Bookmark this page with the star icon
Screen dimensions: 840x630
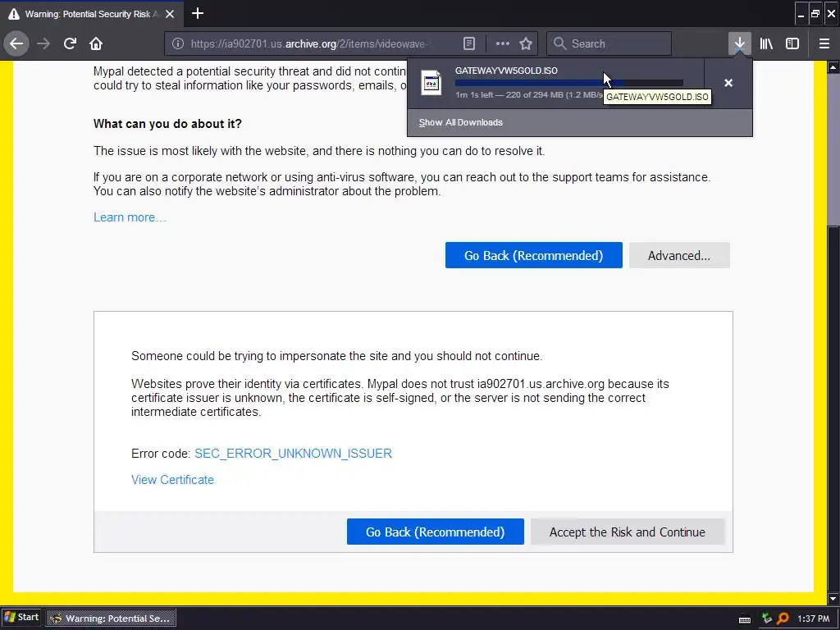(x=526, y=43)
